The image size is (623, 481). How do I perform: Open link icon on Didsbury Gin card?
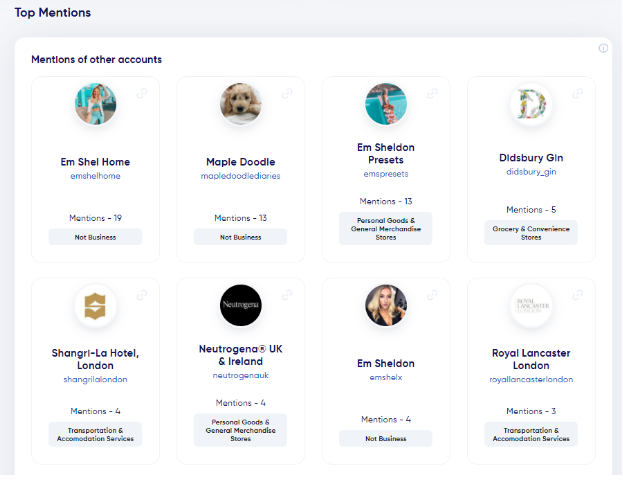point(578,93)
